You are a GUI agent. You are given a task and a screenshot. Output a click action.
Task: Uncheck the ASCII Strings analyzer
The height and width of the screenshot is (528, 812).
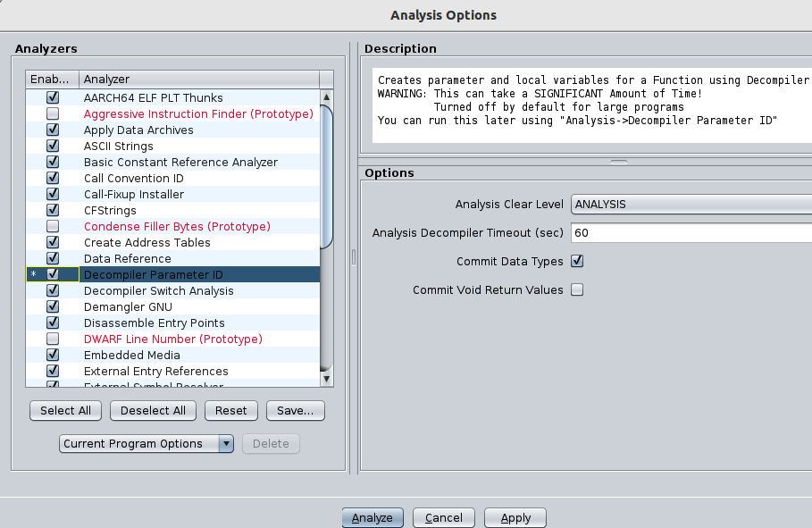tap(53, 147)
